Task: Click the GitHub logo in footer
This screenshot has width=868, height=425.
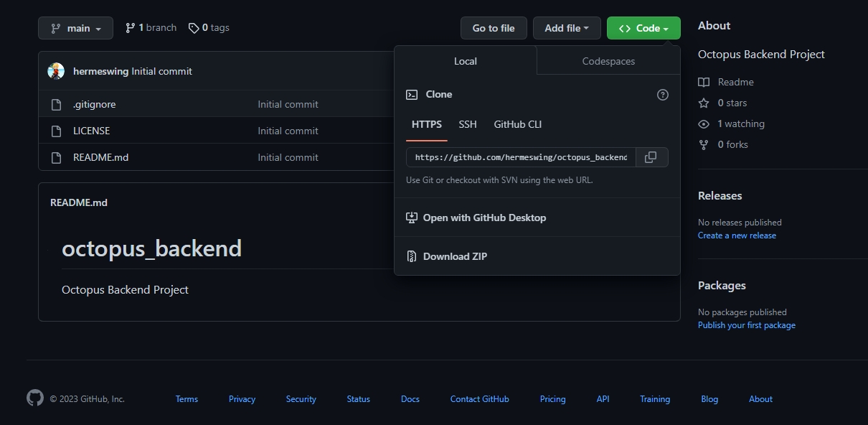Action: 35,398
